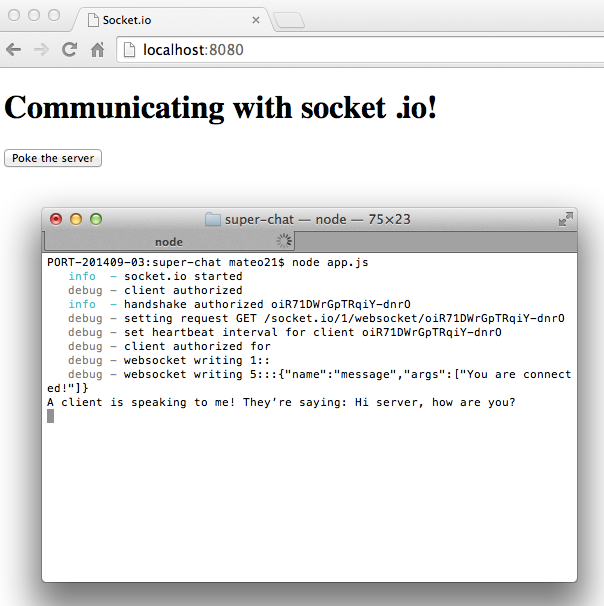Click the 'set heartbeat interval' log line

285,332
